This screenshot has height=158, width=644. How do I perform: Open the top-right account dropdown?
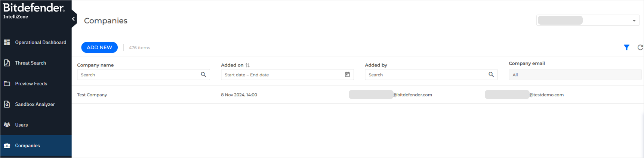click(x=634, y=21)
